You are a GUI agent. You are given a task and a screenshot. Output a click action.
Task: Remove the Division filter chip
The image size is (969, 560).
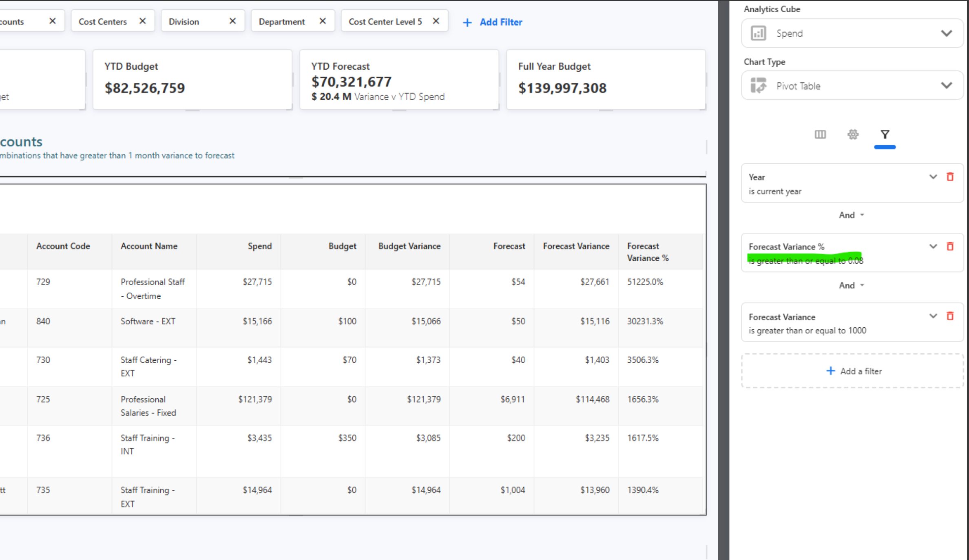pos(232,21)
